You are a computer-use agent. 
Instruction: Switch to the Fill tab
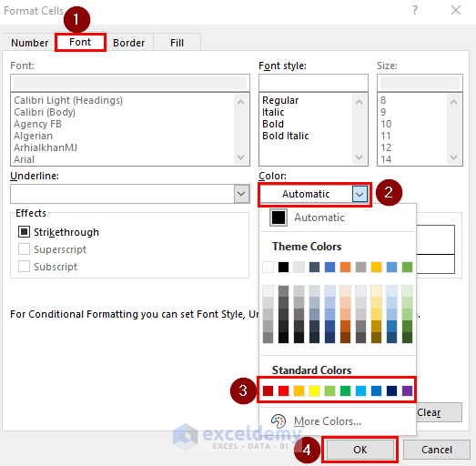click(x=177, y=43)
